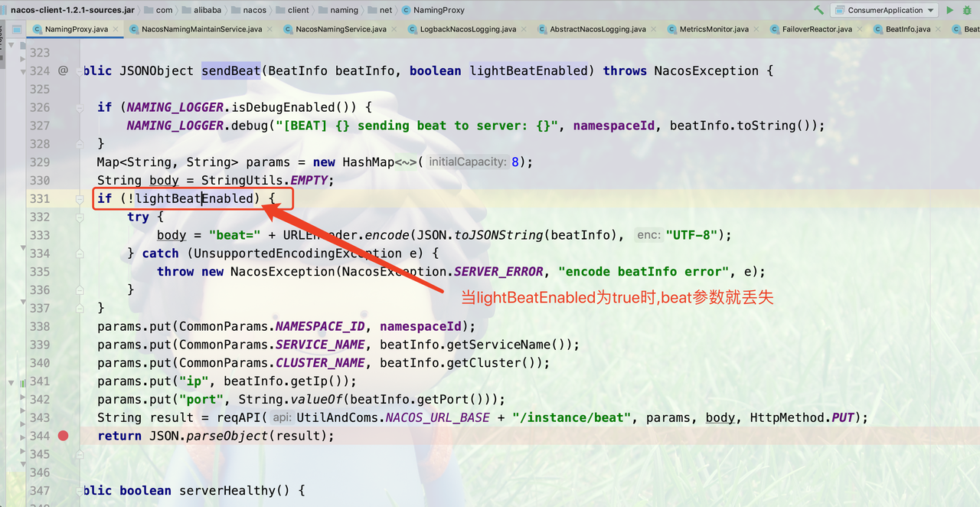Screen dimensions: 980x507
Task: Collapse the try block at line 332
Action: click(80, 218)
